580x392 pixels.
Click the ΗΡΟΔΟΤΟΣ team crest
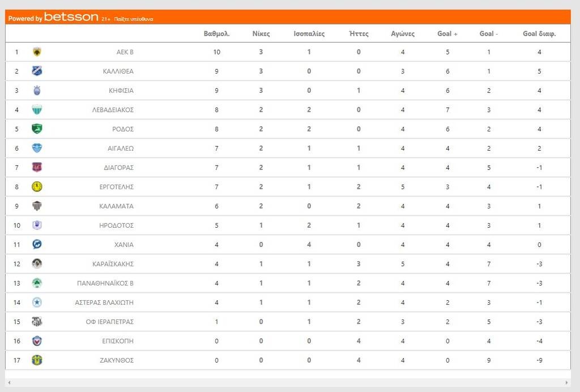pos(37,225)
